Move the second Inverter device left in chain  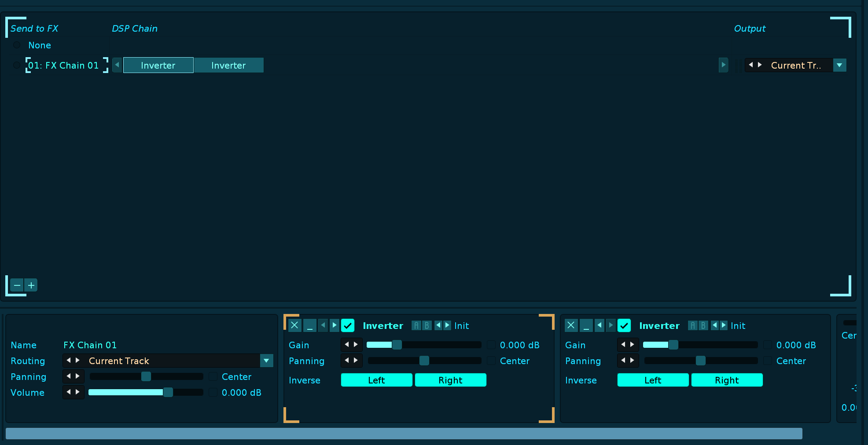pos(600,325)
